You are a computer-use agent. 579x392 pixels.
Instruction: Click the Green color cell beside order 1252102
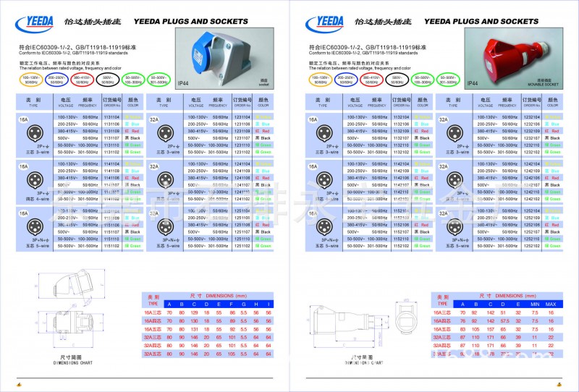(x=552, y=246)
